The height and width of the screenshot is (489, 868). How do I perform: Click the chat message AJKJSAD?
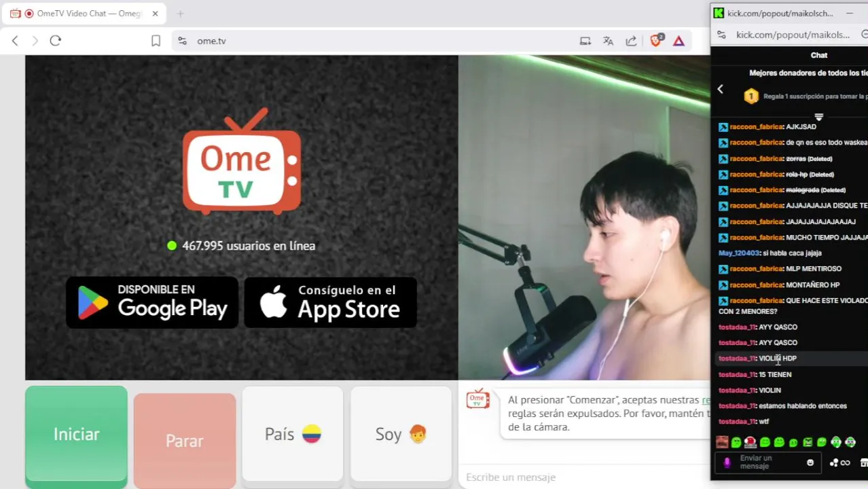pyautogui.click(x=801, y=127)
